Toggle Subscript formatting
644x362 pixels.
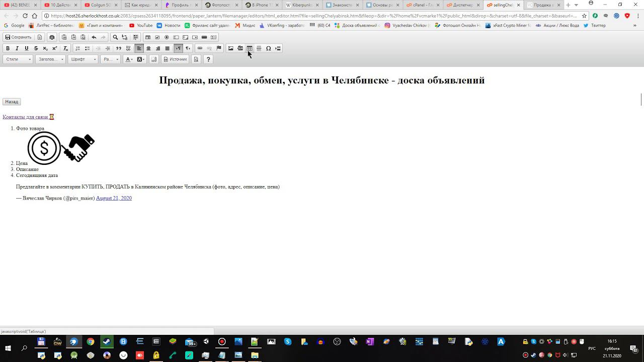(45, 48)
